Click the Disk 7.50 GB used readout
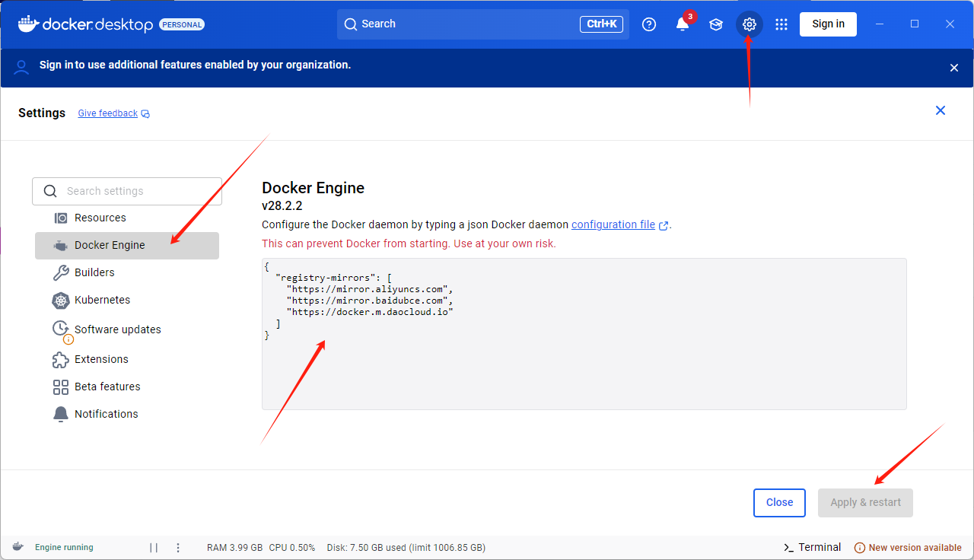 [406, 548]
